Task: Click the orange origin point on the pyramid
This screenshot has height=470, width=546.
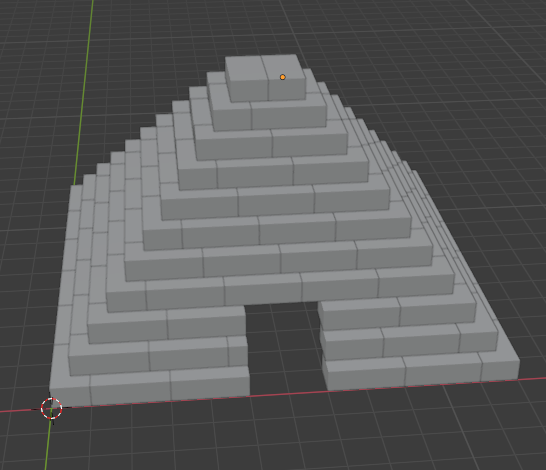Action: pos(282,77)
